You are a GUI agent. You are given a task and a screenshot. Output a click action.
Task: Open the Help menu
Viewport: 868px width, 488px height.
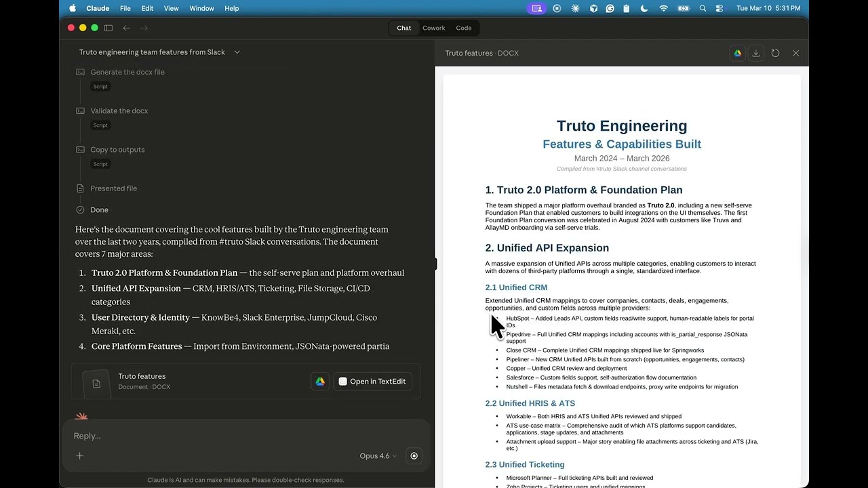(x=232, y=8)
